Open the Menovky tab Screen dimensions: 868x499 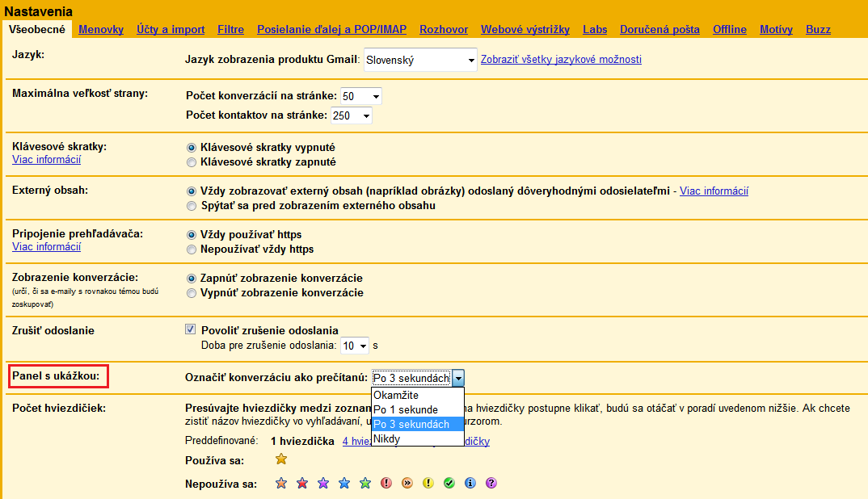coord(101,29)
